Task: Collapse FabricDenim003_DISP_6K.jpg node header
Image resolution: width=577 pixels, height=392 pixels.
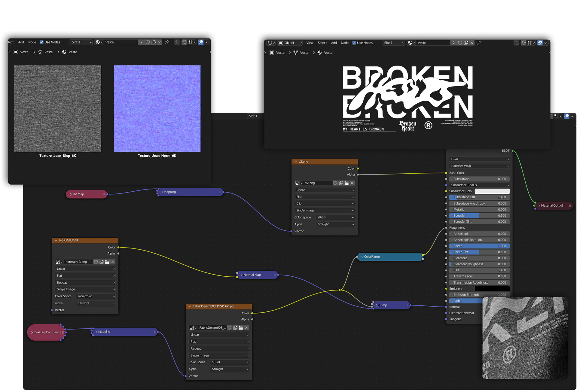Action: [190, 306]
